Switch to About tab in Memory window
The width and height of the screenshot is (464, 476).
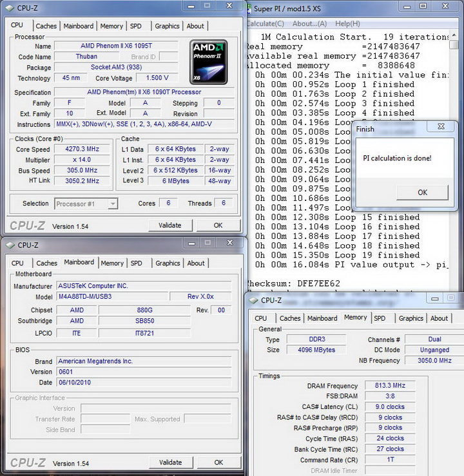(439, 318)
